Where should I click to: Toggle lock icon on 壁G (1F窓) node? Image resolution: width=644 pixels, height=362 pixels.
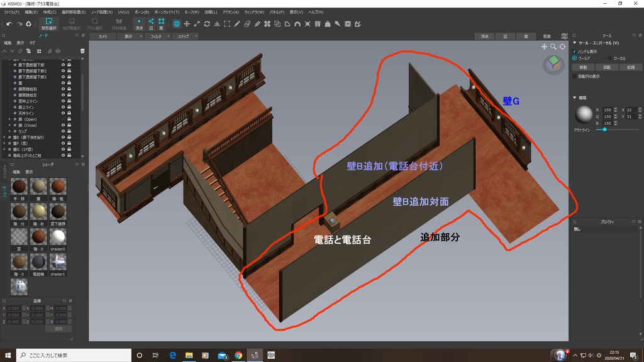pos(69,150)
